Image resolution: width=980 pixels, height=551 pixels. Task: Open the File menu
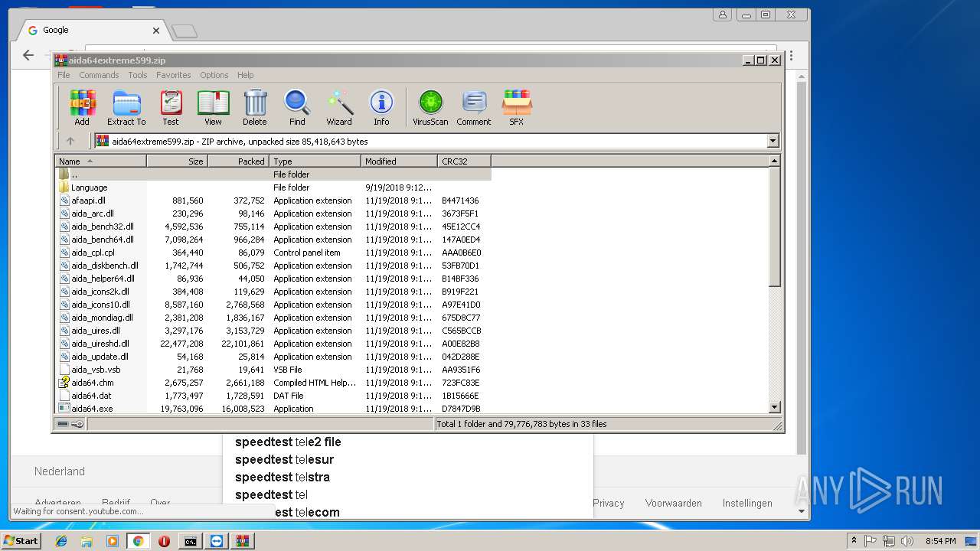[64, 75]
